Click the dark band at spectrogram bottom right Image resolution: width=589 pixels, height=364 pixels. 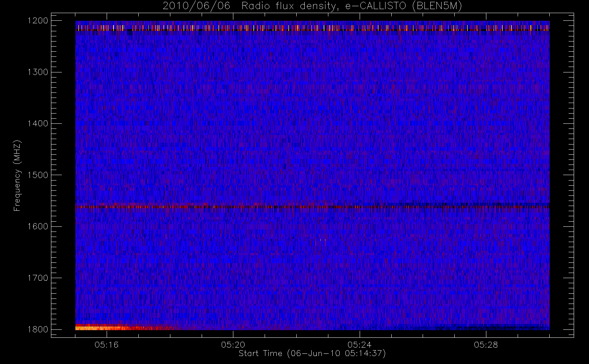(x=444, y=327)
